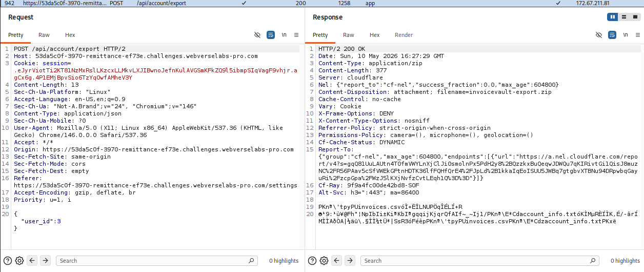This screenshot has width=644, height=272.
Task: Click the Response search input field
Action: 481,261
